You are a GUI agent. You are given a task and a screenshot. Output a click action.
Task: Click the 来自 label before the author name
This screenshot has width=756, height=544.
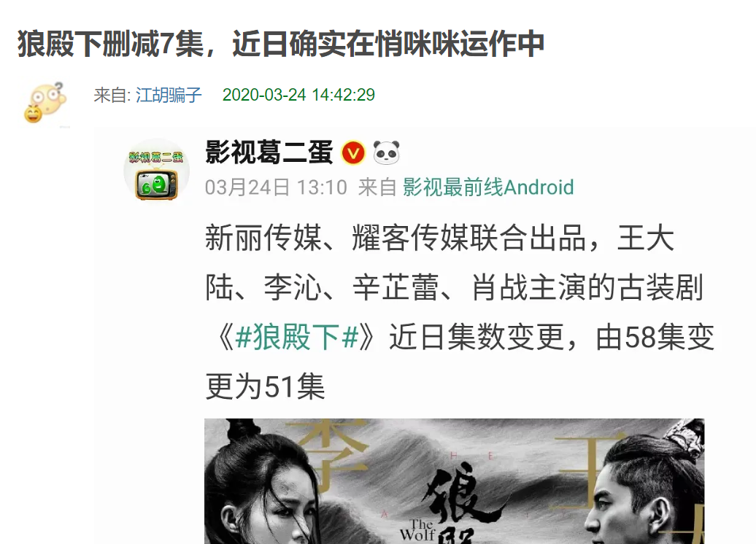point(112,95)
